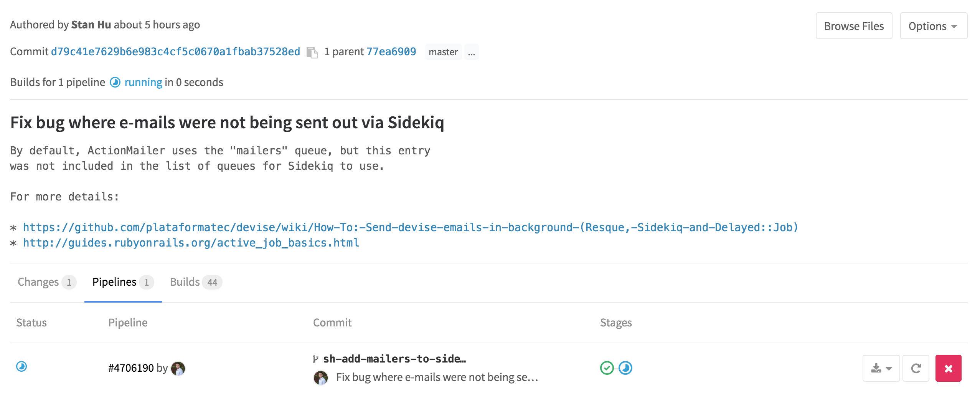Open the devise wiki link about background emails
980x394 pixels.
coord(410,227)
